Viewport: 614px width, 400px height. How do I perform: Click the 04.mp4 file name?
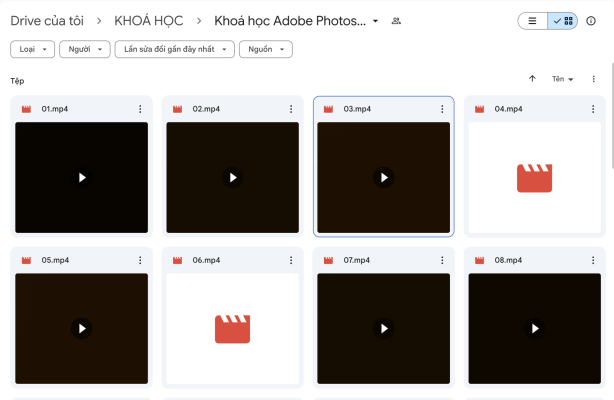coord(508,109)
